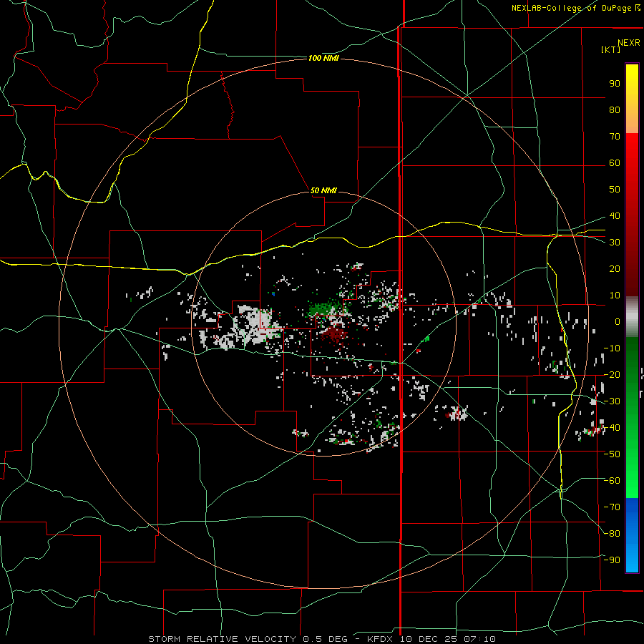Click the positive 80 value on the scale

(615, 110)
